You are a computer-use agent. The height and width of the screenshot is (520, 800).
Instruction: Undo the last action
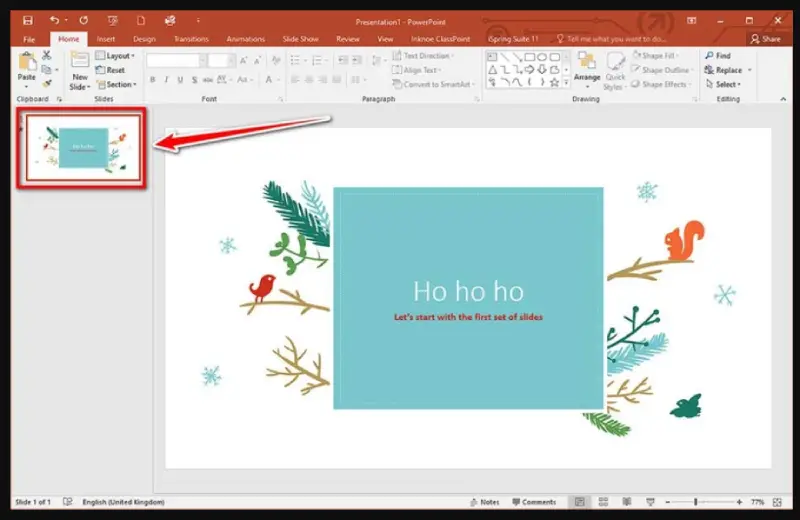[x=54, y=20]
